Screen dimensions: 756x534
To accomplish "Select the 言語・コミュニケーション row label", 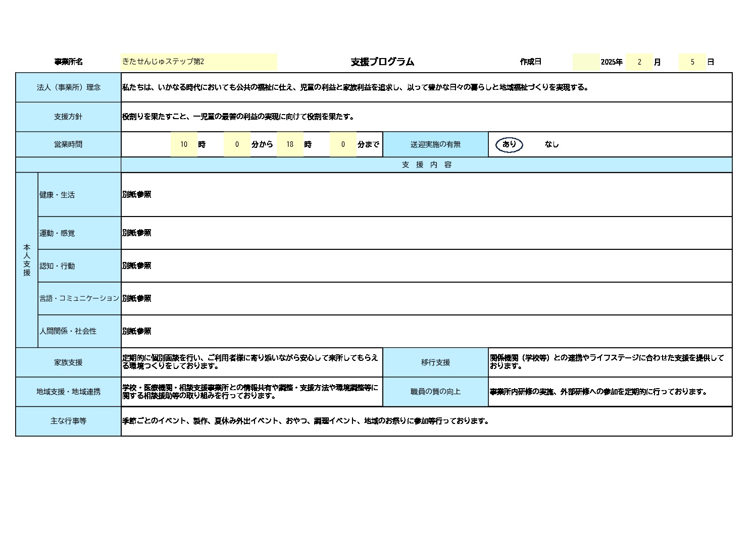I will (78, 298).
